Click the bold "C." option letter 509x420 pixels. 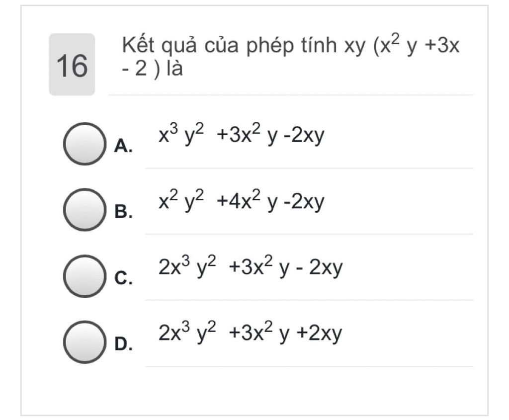click(123, 278)
